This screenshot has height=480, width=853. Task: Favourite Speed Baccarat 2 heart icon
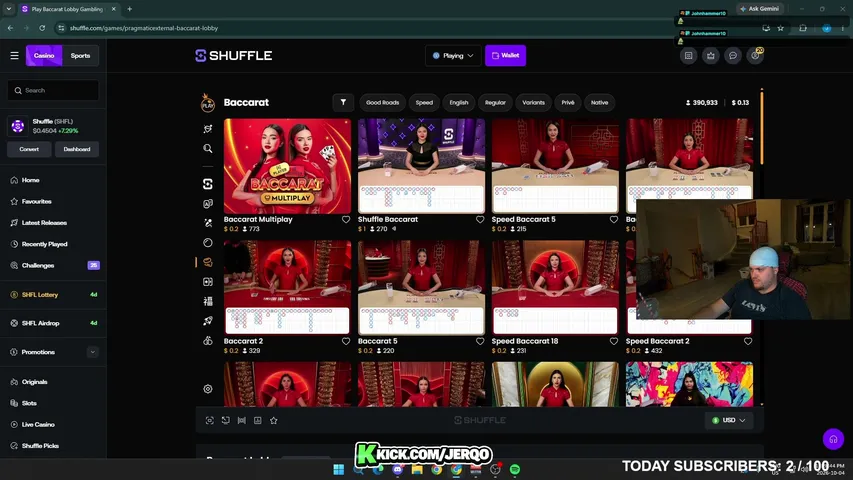(x=748, y=341)
